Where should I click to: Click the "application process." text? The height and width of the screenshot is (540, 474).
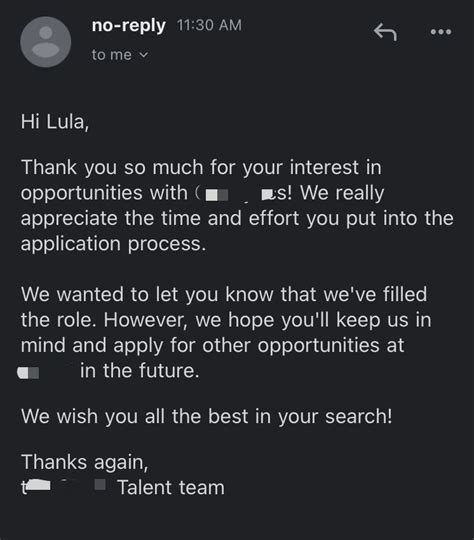[113, 244]
